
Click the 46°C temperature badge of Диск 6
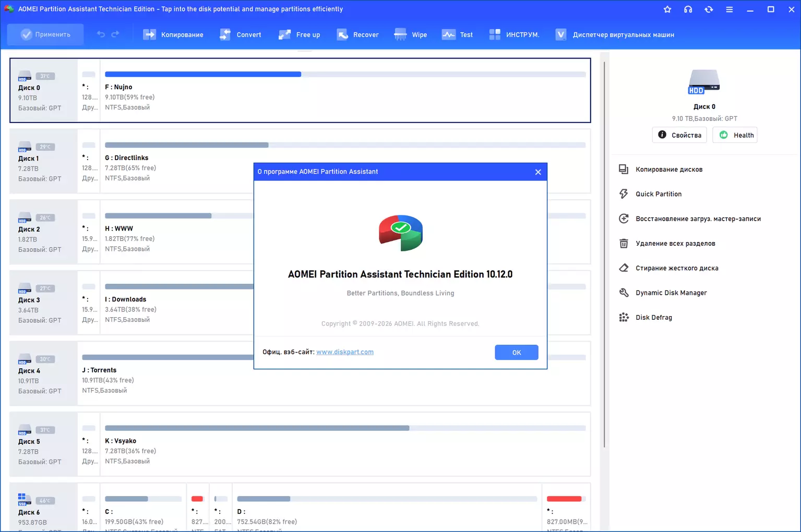pyautogui.click(x=45, y=501)
